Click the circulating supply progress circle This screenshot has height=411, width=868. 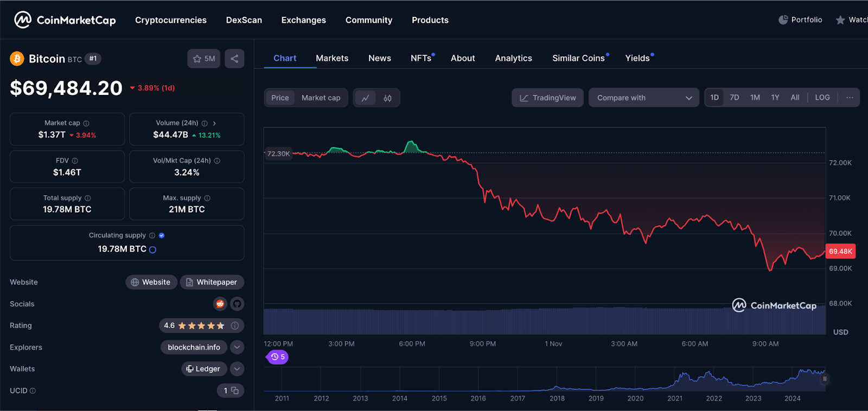[x=152, y=250]
